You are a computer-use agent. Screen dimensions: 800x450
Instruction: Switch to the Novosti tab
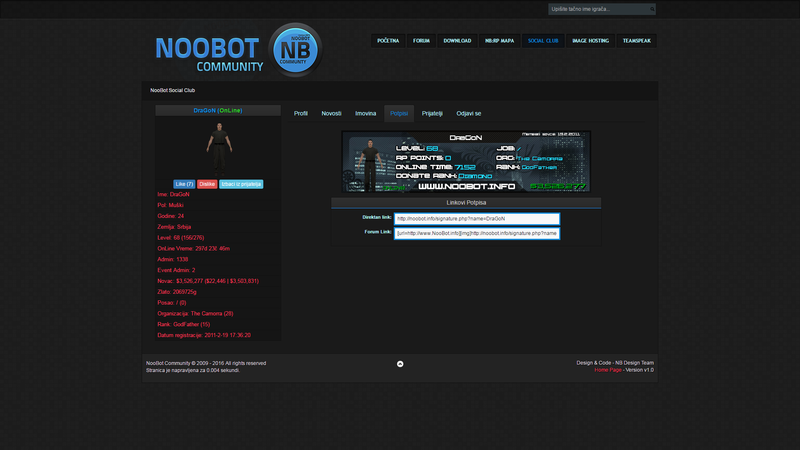pos(331,113)
